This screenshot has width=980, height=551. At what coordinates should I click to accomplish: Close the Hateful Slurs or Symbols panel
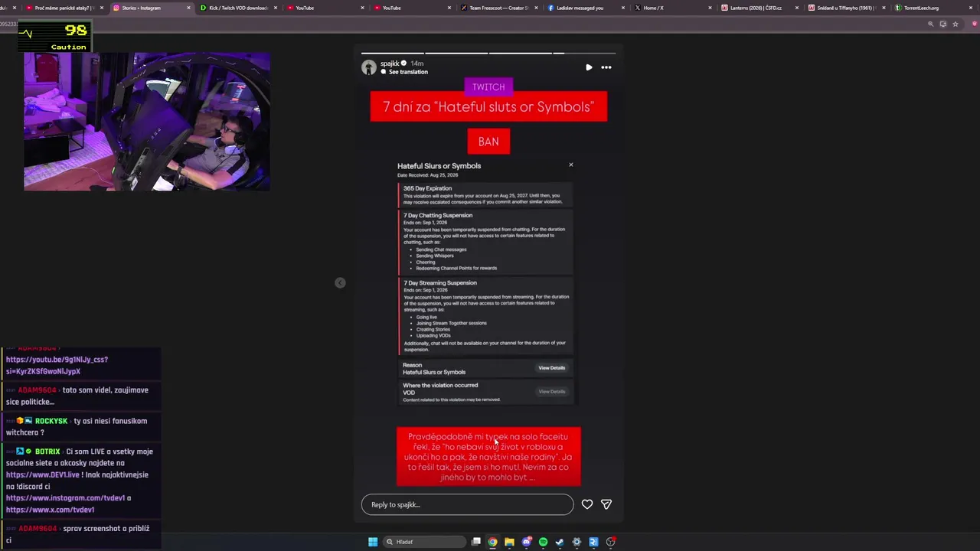click(x=570, y=165)
